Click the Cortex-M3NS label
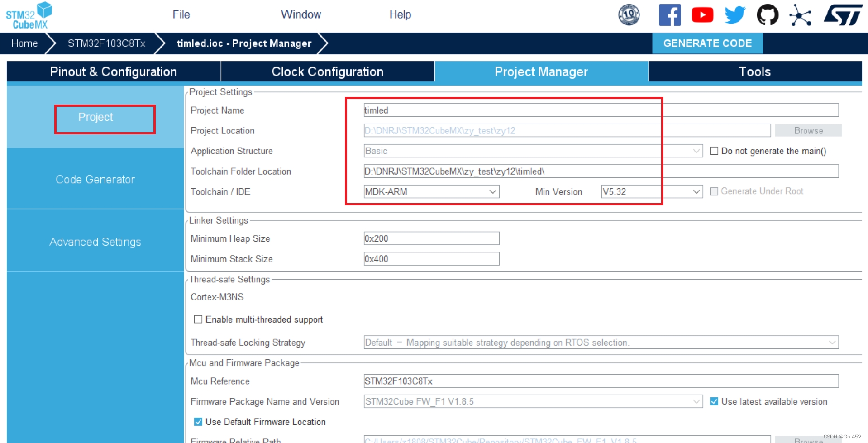 (x=217, y=297)
